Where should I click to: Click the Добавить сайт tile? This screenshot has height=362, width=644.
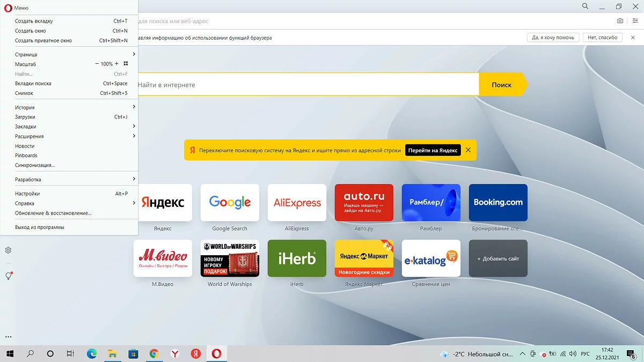click(x=498, y=258)
